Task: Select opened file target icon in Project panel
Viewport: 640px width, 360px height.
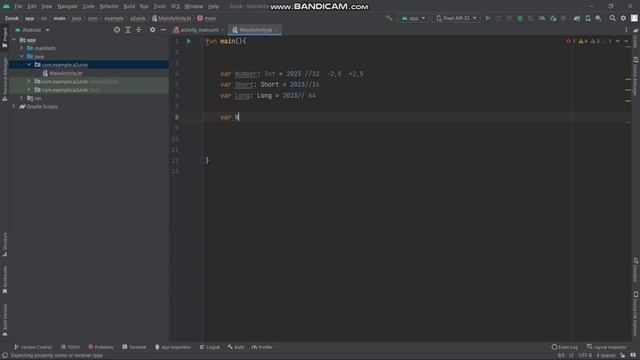Action: [117, 30]
